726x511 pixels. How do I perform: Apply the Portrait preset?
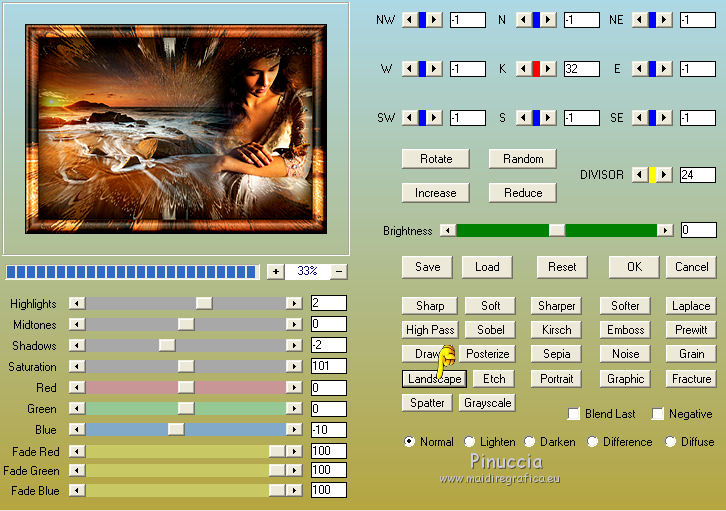tap(557, 379)
